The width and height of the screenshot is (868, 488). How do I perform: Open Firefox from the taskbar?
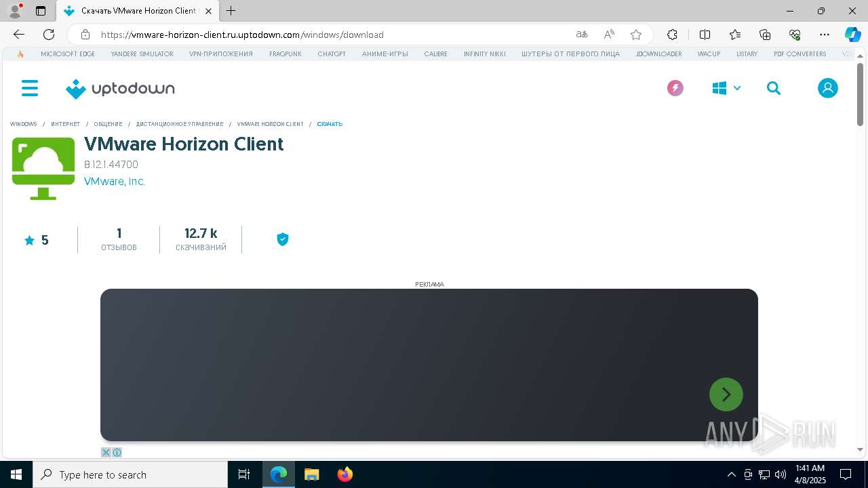tap(345, 474)
